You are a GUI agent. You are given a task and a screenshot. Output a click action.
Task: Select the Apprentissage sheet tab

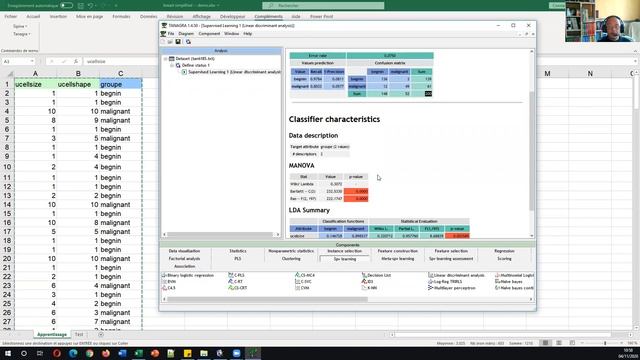52,335
